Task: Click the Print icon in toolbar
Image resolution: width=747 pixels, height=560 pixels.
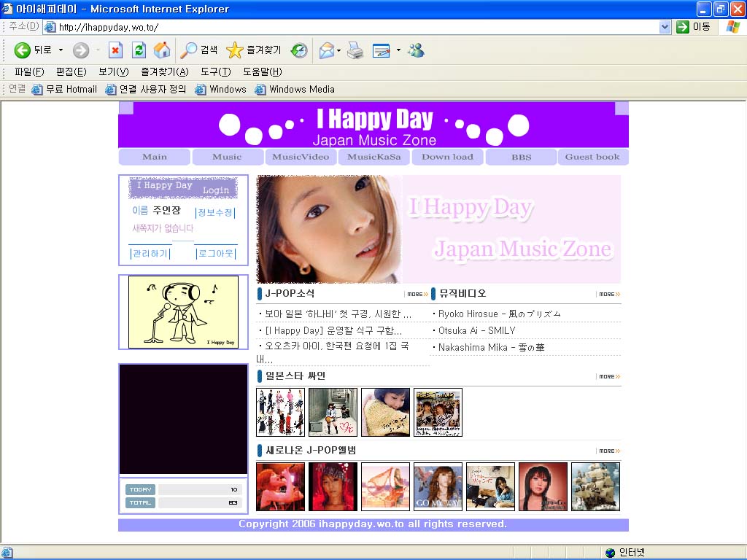Action: click(355, 50)
